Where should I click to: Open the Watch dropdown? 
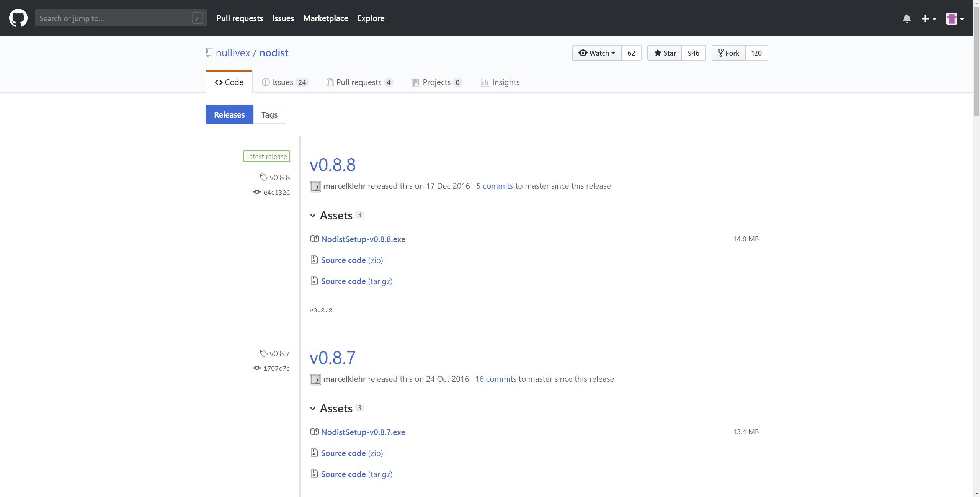point(597,53)
